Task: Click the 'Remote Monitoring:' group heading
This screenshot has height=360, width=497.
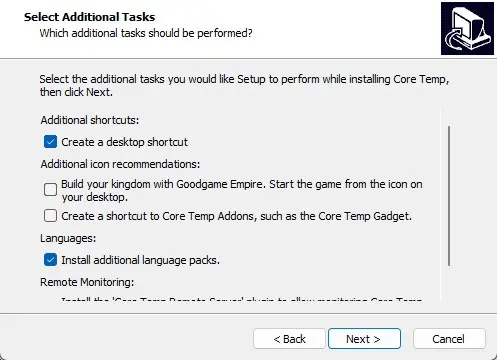Action: (87, 282)
